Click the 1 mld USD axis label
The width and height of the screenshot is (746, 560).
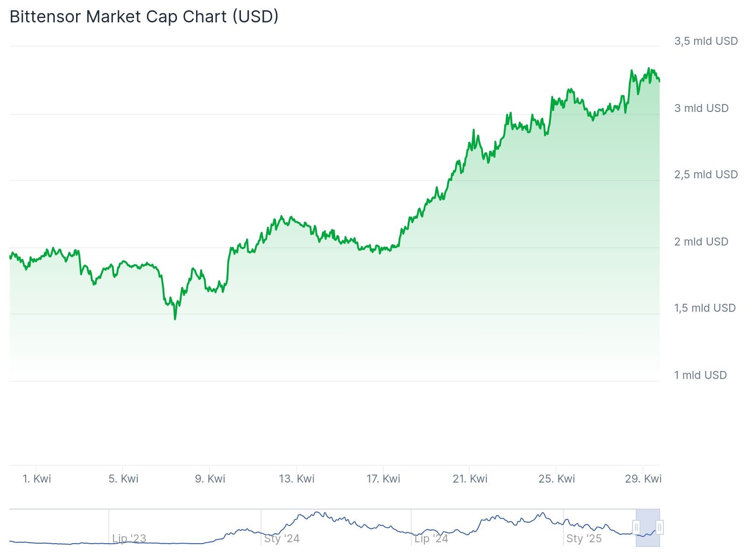tap(700, 375)
